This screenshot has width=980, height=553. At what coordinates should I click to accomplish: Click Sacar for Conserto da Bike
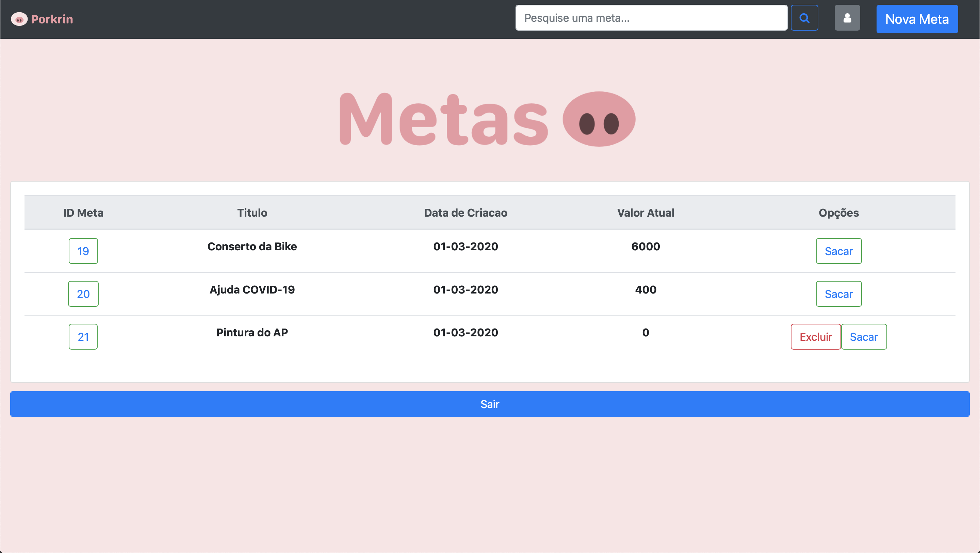(x=838, y=251)
